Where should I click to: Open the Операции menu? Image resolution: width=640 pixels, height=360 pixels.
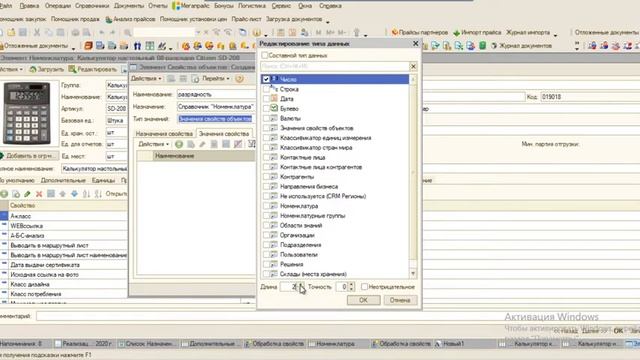click(58, 6)
